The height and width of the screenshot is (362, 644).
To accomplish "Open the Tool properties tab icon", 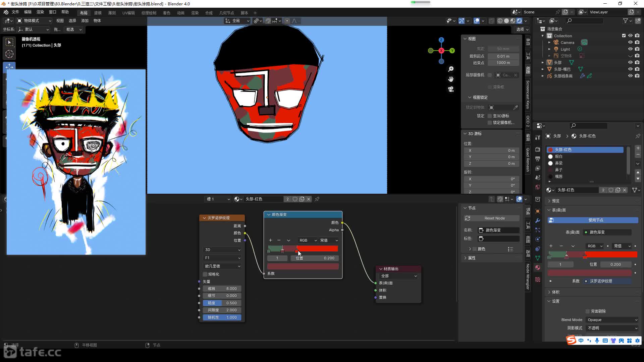I will point(538,137).
